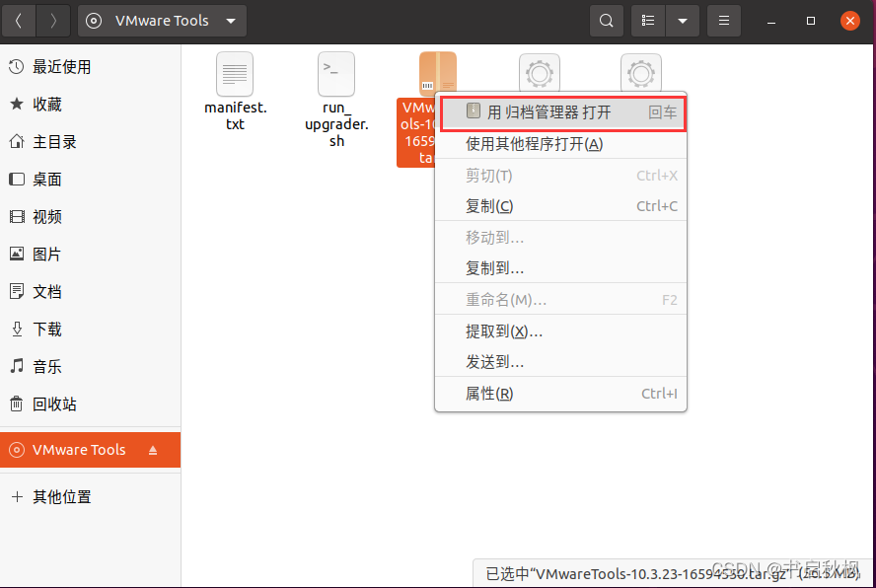Open 最近使用 in the sidebar
This screenshot has height=588, width=876.
tap(90, 67)
